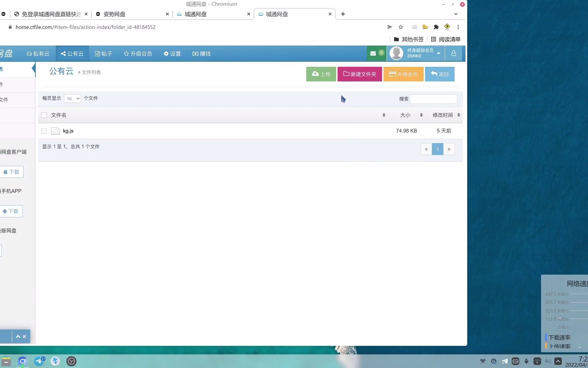Image resolution: width=588 pixels, height=368 pixels.
Task: Click the keyboard tray icon
Action: click(x=516, y=361)
